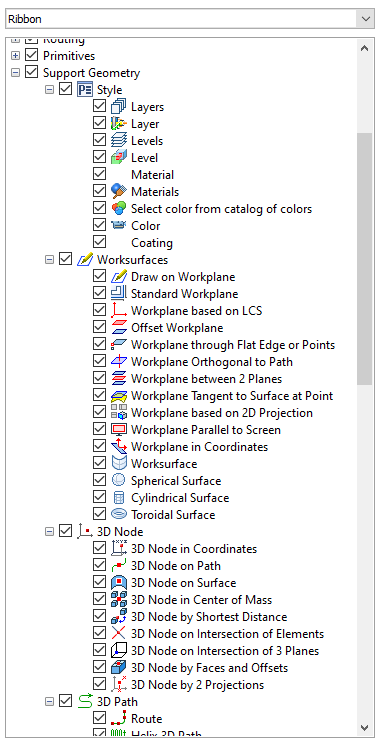The width and height of the screenshot is (379, 745).
Task: Click Workplane Tangent to Surface icon
Action: [118, 396]
